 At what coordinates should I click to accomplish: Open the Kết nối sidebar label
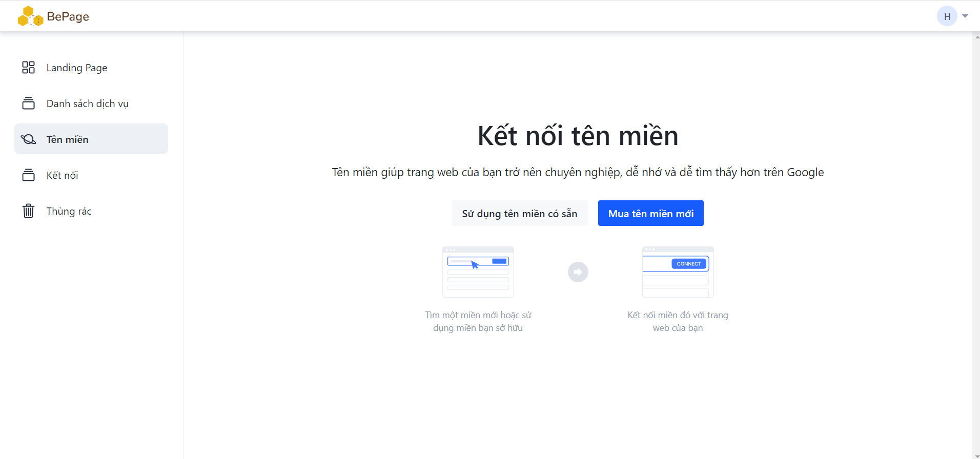[x=62, y=175]
